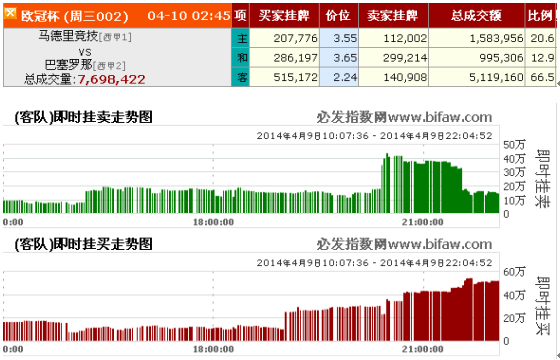Click seller value 112,002
Image resolution: width=560 pixels, height=360 pixels.
[x=405, y=38]
